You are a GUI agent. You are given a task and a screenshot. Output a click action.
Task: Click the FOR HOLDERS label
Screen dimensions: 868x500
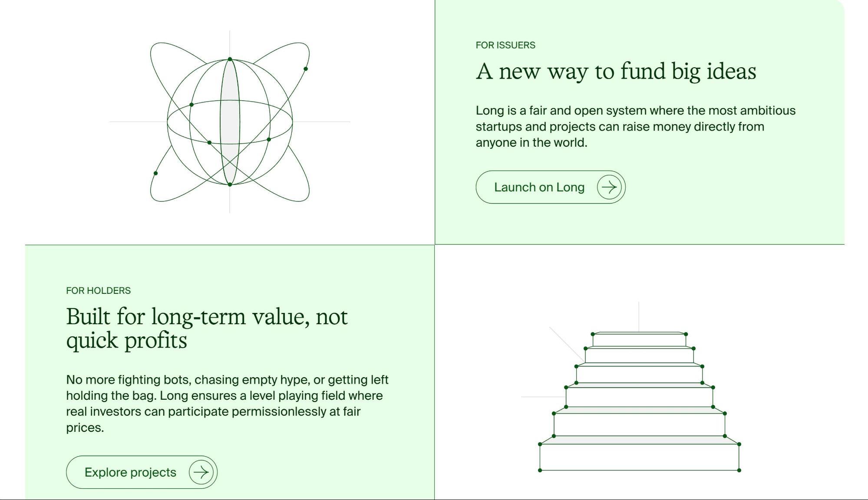98,291
